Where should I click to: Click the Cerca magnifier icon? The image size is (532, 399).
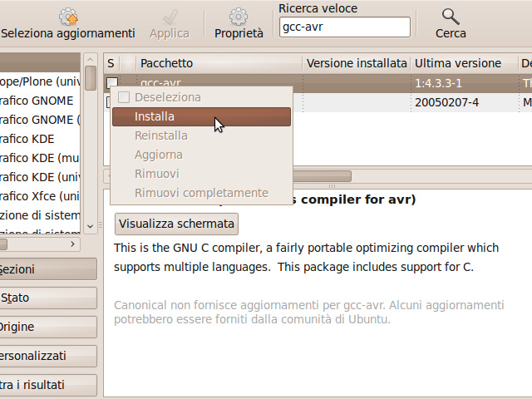coord(451,17)
